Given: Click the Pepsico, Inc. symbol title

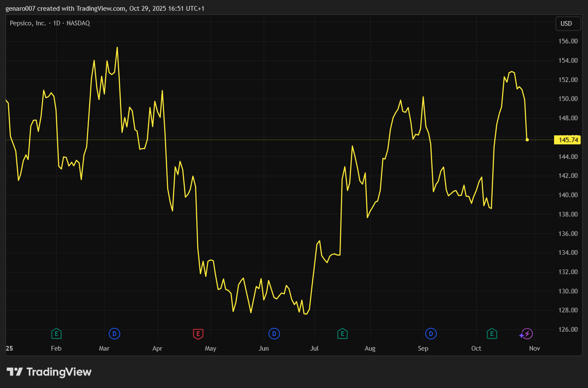Looking at the screenshot, I should tap(28, 23).
